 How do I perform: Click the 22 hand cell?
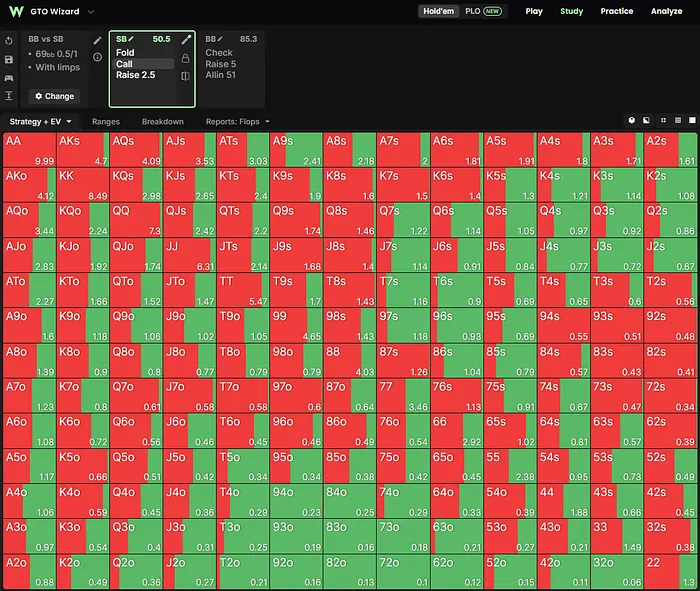[x=671, y=571]
